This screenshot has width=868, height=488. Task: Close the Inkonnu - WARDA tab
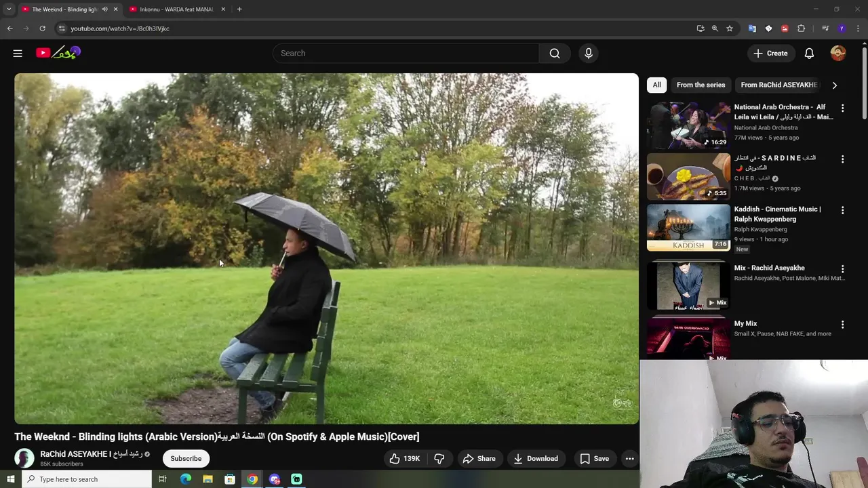[223, 9]
